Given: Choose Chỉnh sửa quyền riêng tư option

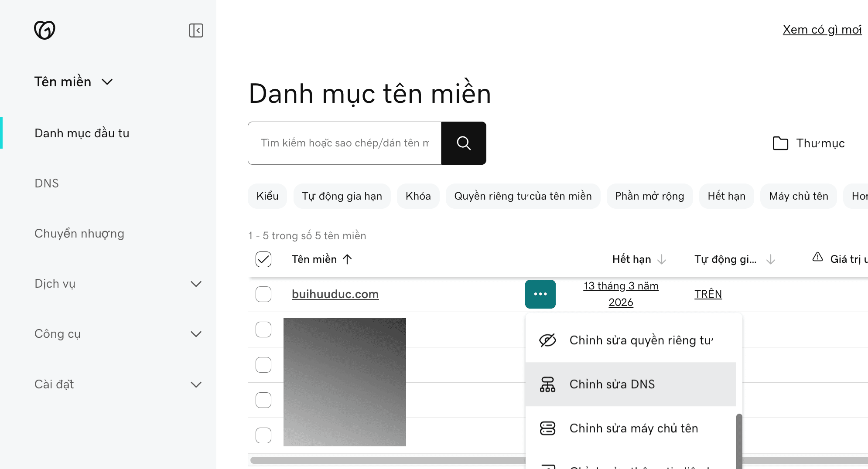Looking at the screenshot, I should click(641, 340).
